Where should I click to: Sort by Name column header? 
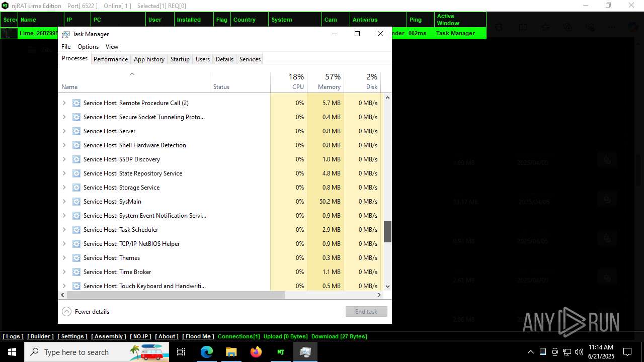[134, 82]
